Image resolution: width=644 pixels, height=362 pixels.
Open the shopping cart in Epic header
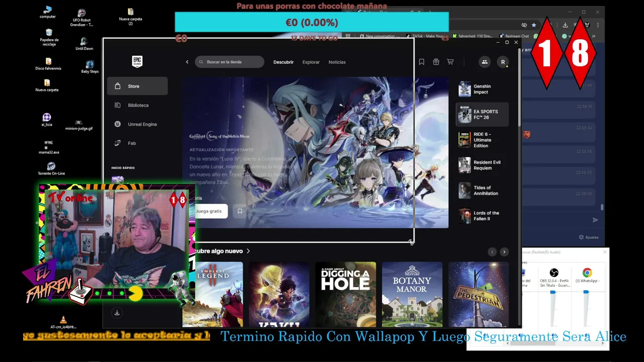click(x=450, y=62)
